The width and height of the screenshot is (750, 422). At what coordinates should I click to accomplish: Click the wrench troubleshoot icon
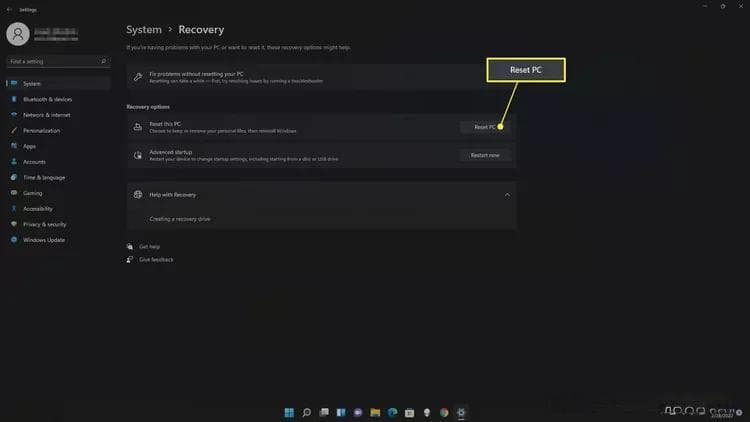pyautogui.click(x=138, y=77)
